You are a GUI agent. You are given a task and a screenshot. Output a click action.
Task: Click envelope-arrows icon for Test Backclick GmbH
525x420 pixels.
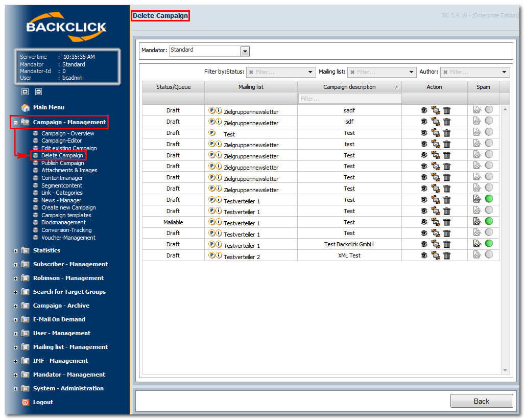point(435,244)
